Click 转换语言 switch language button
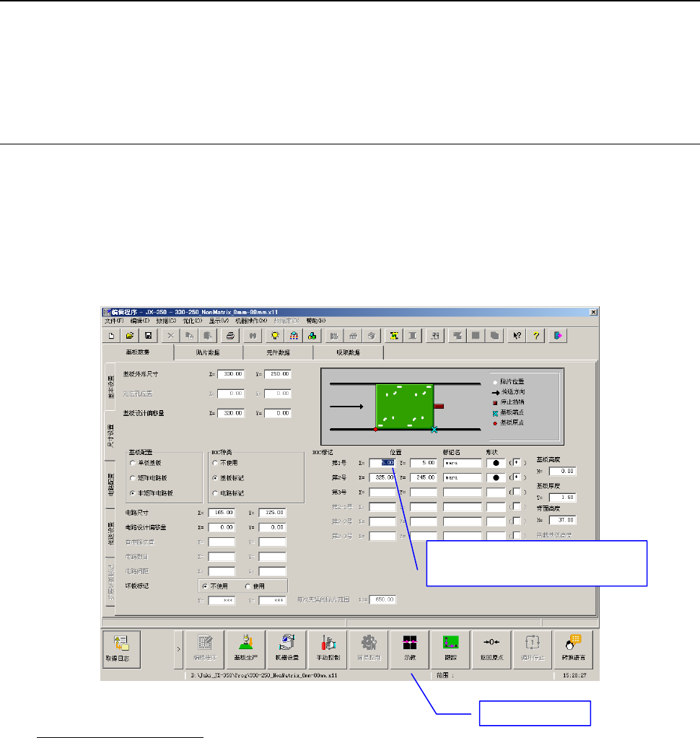This screenshot has width=700, height=738. pyautogui.click(x=574, y=649)
